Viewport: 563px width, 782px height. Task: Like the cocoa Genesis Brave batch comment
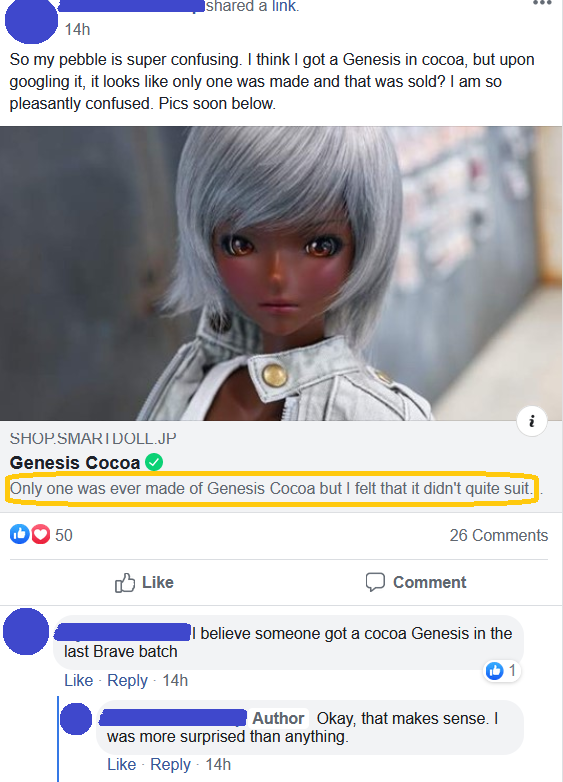[78, 680]
